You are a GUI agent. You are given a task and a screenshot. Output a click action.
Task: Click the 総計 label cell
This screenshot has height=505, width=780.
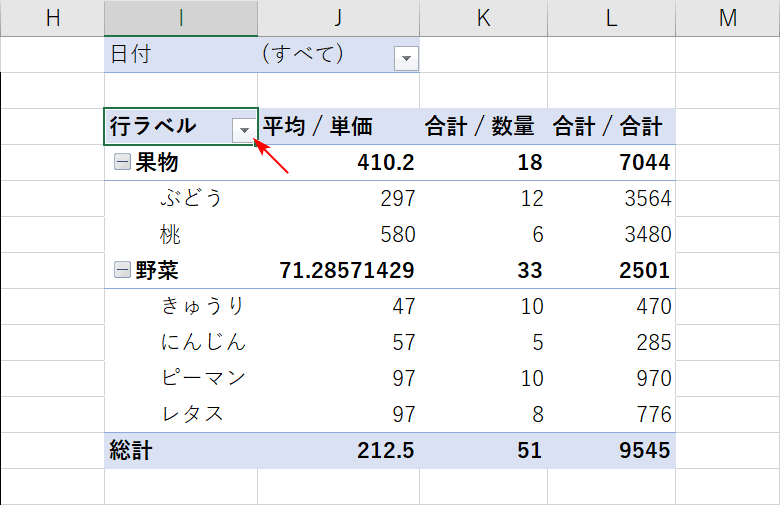pyautogui.click(x=131, y=450)
